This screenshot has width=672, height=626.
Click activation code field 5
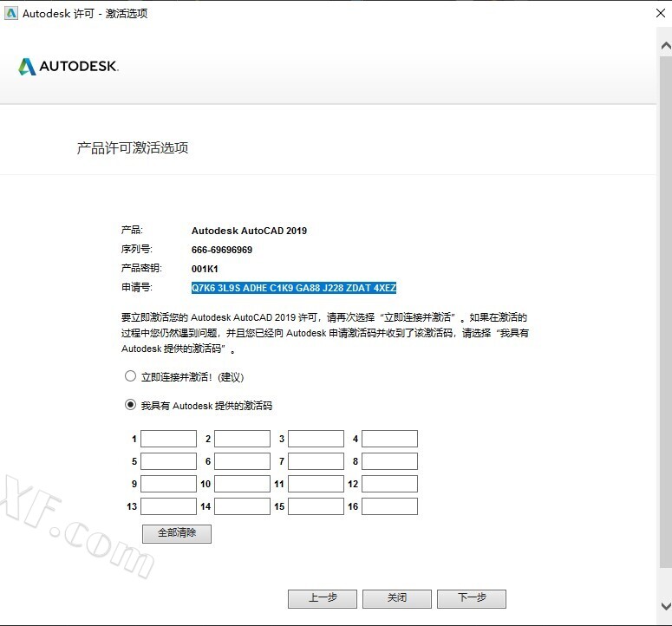(168, 461)
